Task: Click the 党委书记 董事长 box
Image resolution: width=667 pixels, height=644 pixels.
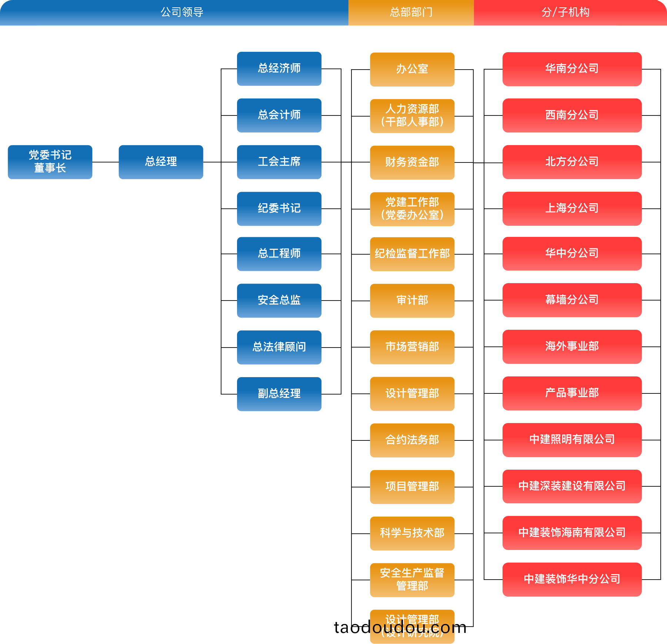Action: (x=50, y=162)
